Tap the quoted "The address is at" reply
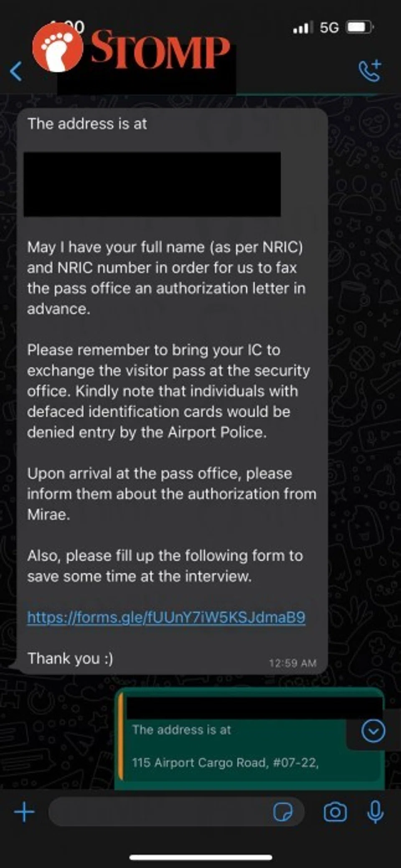 point(182,730)
